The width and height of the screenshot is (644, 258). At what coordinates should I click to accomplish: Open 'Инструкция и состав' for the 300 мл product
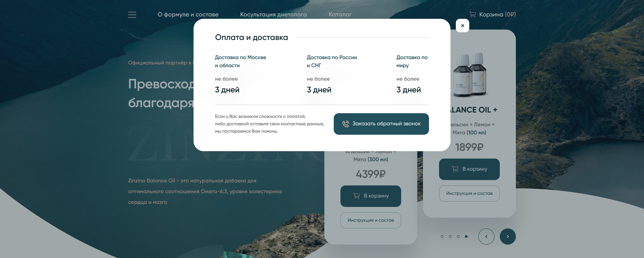pos(371,220)
